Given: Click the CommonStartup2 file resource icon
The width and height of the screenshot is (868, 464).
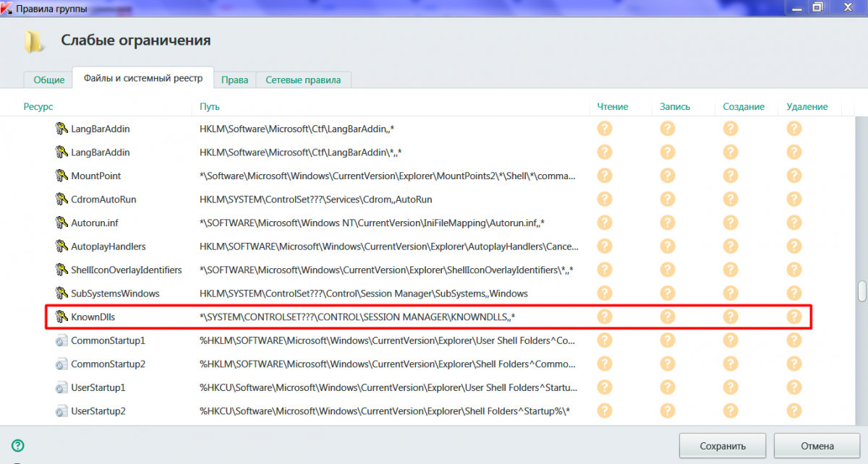Looking at the screenshot, I should tap(61, 364).
